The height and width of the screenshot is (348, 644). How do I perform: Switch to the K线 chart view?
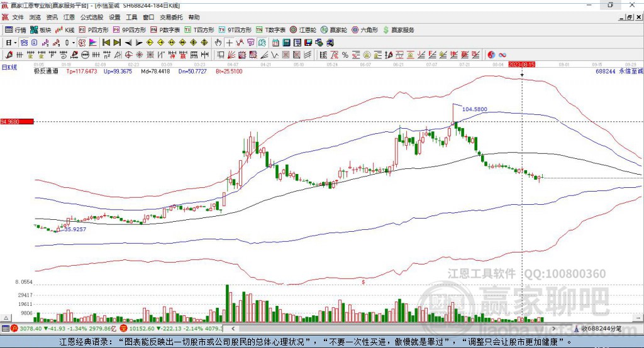tap(65, 30)
